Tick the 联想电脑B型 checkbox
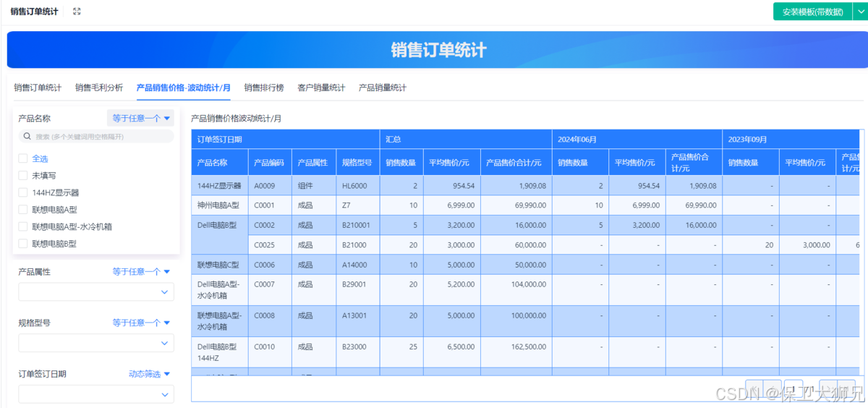This screenshot has width=868, height=408. tap(23, 244)
